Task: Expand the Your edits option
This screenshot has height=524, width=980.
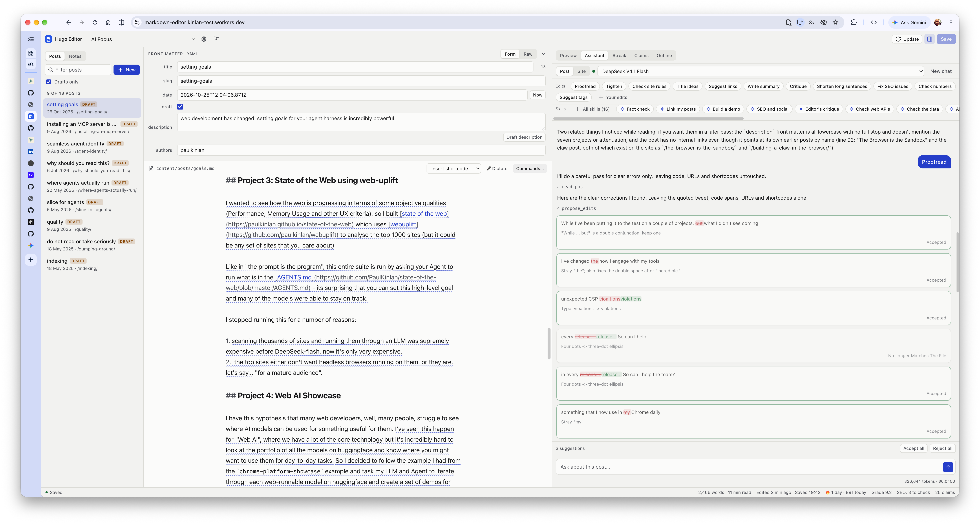Action: [x=612, y=97]
